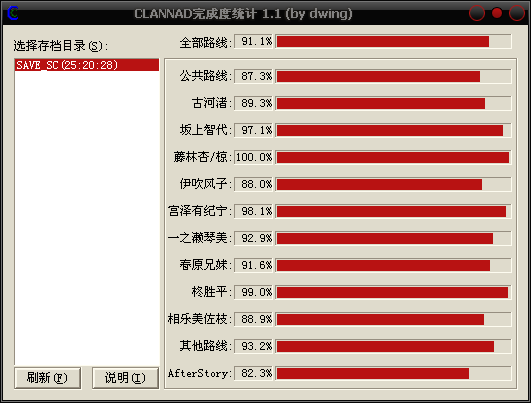Click the 柊胜平 route label
Image resolution: width=531 pixels, height=403 pixels.
point(212,292)
